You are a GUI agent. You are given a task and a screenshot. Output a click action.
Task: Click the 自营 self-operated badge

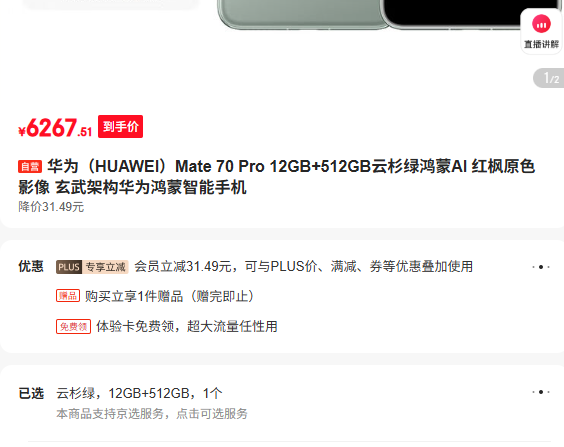click(x=30, y=167)
